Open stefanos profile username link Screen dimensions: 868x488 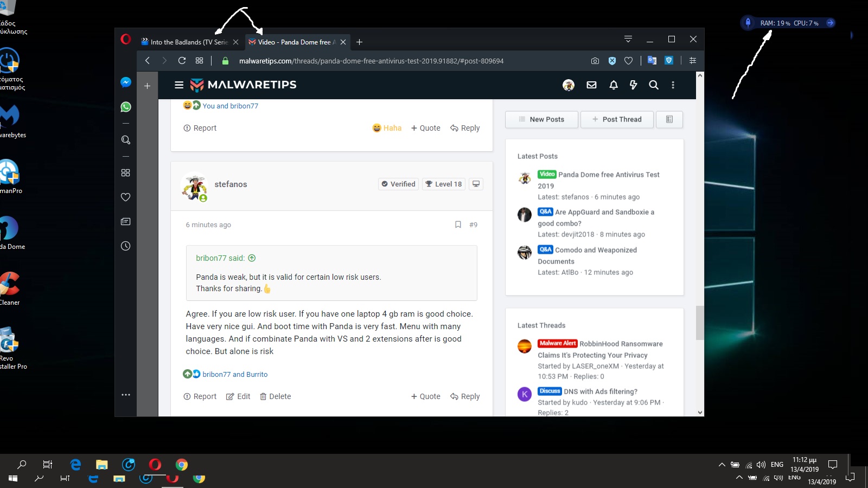coord(231,184)
